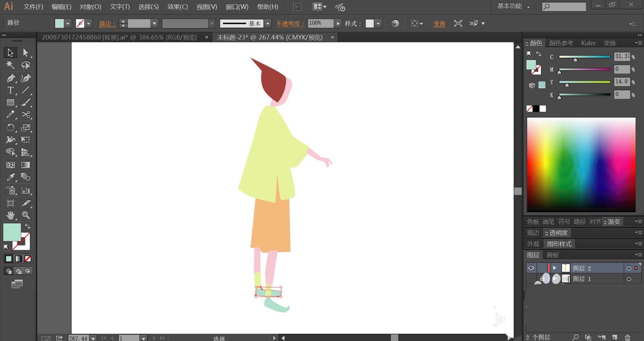The image size is (644, 341).
Task: Open the stroke color dropdown in control bar
Action: pos(89,23)
